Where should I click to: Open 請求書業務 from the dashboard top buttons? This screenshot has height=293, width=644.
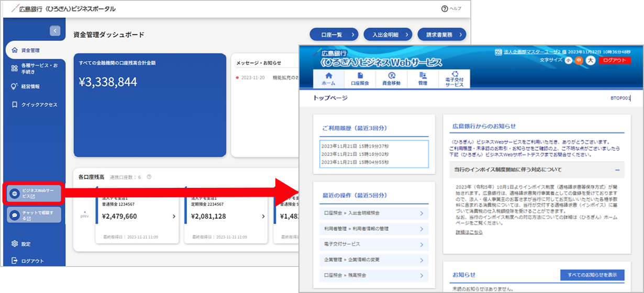point(442,35)
